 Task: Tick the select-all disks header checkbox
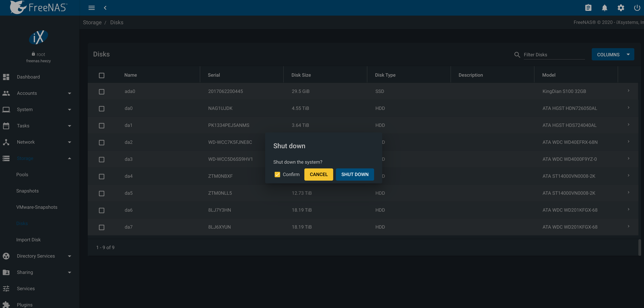(101, 75)
